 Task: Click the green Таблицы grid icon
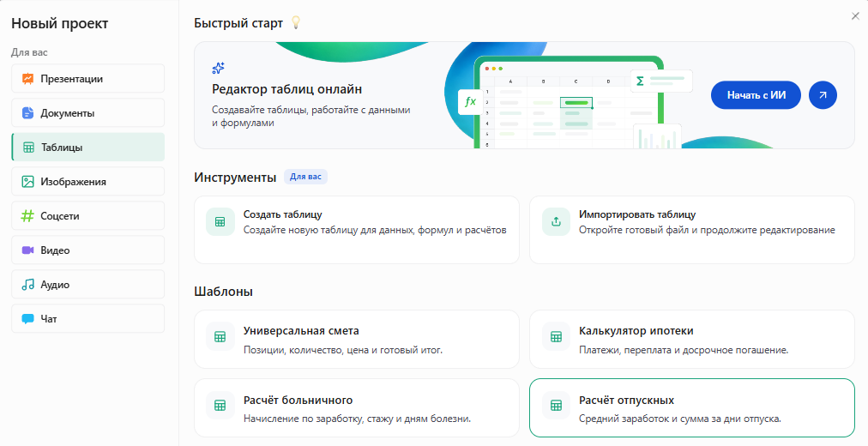point(28,148)
